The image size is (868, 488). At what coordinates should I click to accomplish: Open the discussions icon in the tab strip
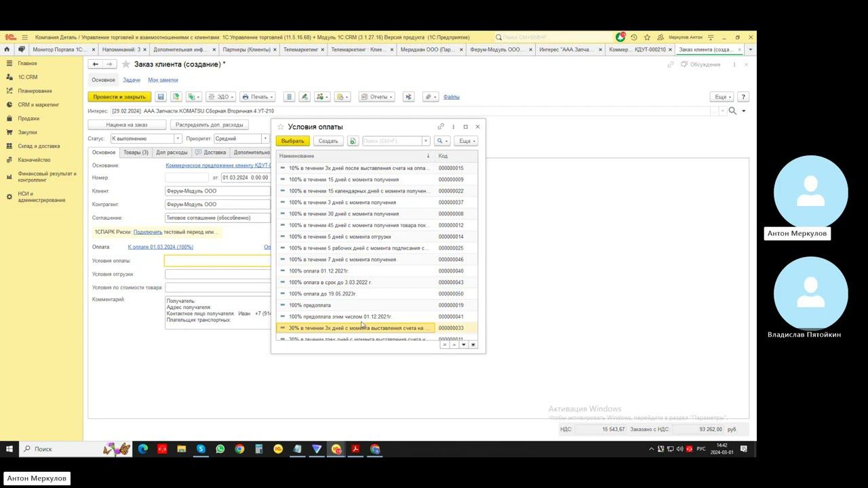(22, 49)
